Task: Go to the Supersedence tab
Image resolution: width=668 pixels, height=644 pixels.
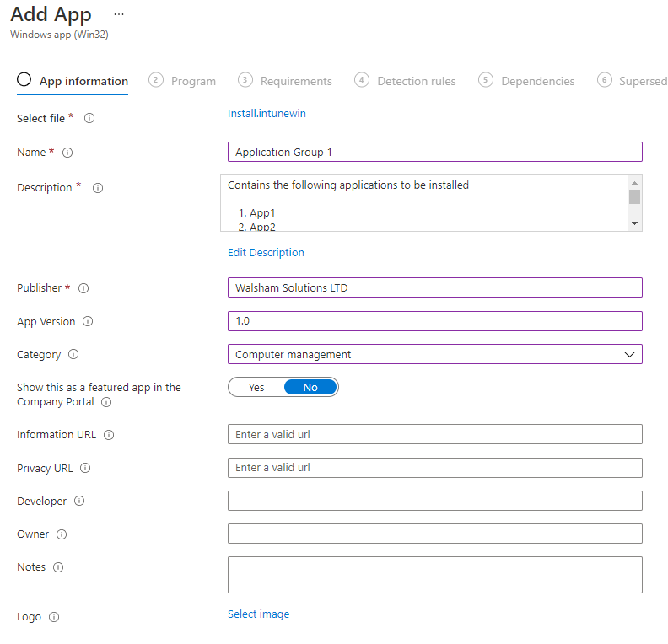Action: coord(633,81)
